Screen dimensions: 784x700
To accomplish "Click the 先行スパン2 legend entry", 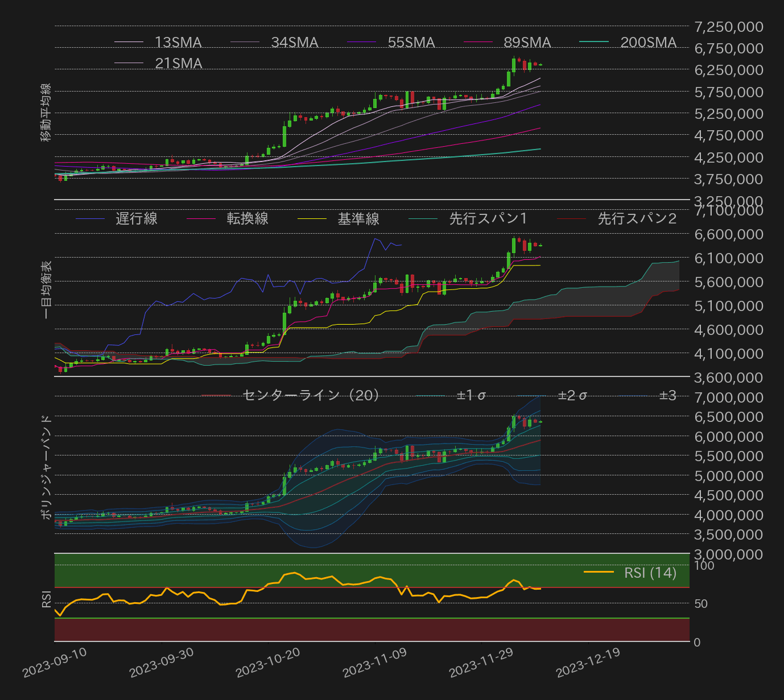I will click(x=637, y=219).
